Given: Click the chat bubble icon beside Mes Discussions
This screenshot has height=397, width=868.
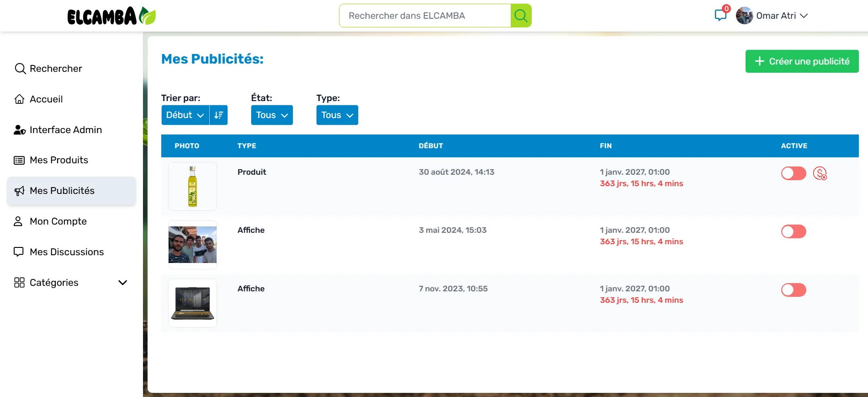Looking at the screenshot, I should (19, 252).
